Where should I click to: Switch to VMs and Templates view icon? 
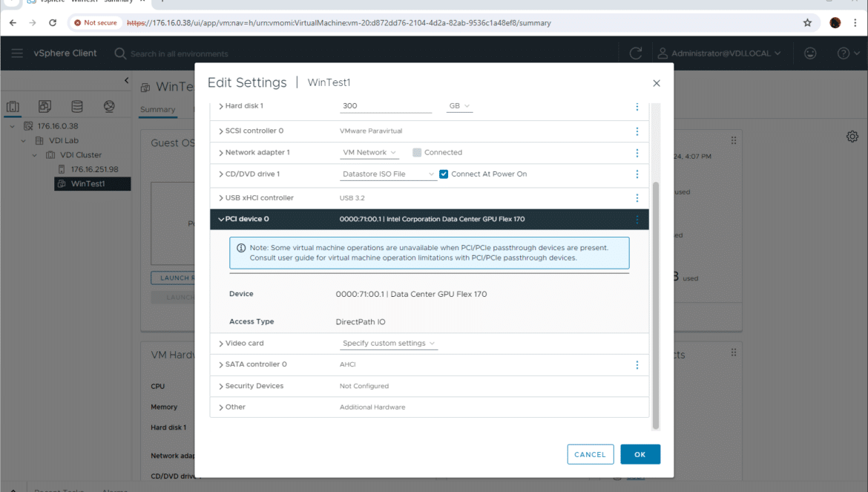[x=45, y=106]
